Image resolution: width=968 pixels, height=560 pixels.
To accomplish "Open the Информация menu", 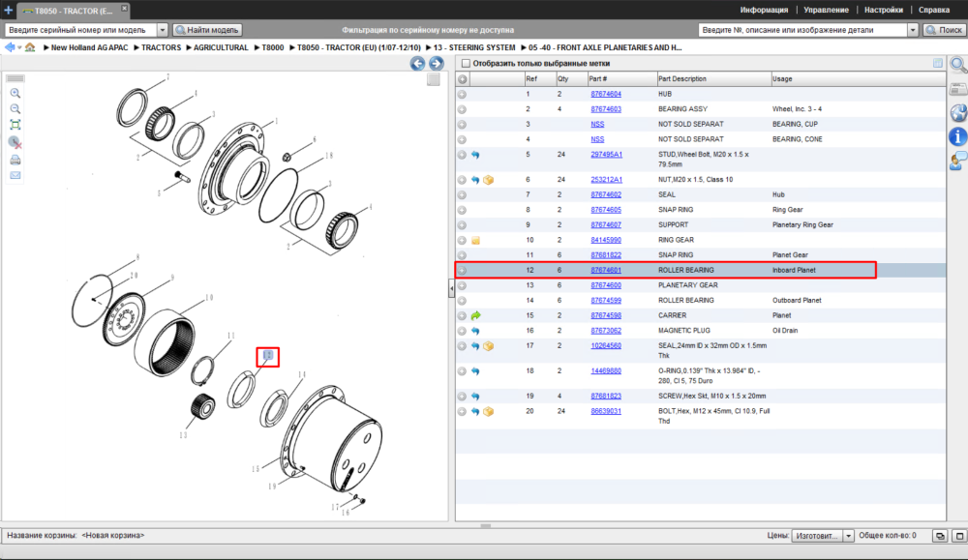I will point(764,10).
